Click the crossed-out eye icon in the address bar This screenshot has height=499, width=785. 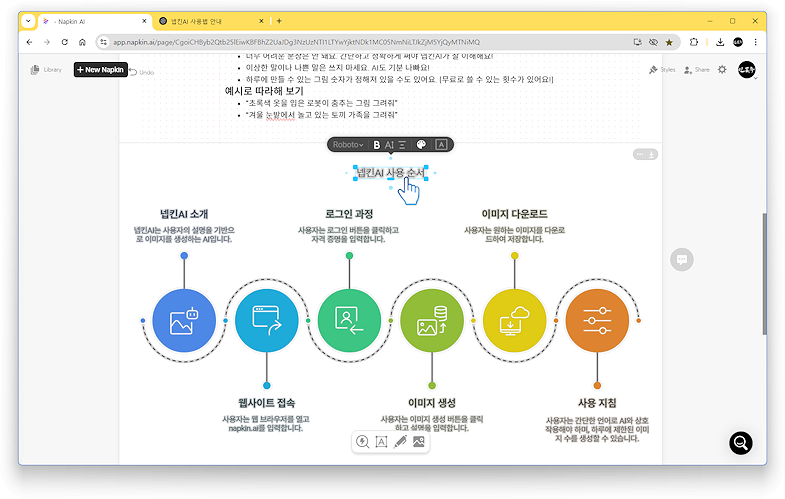tap(653, 42)
